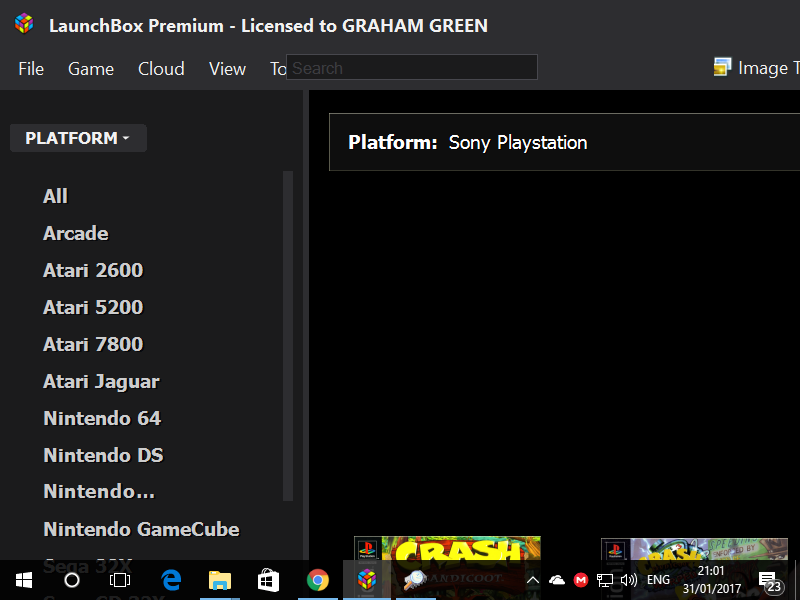This screenshot has width=800, height=600.
Task: Click the Sony Playstation platform header text
Action: tap(518, 142)
